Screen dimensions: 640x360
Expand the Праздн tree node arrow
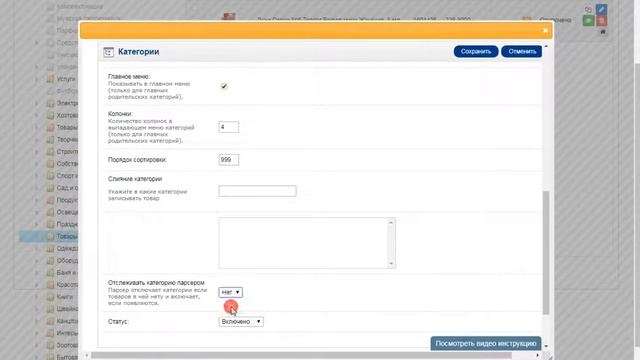(x=37, y=224)
